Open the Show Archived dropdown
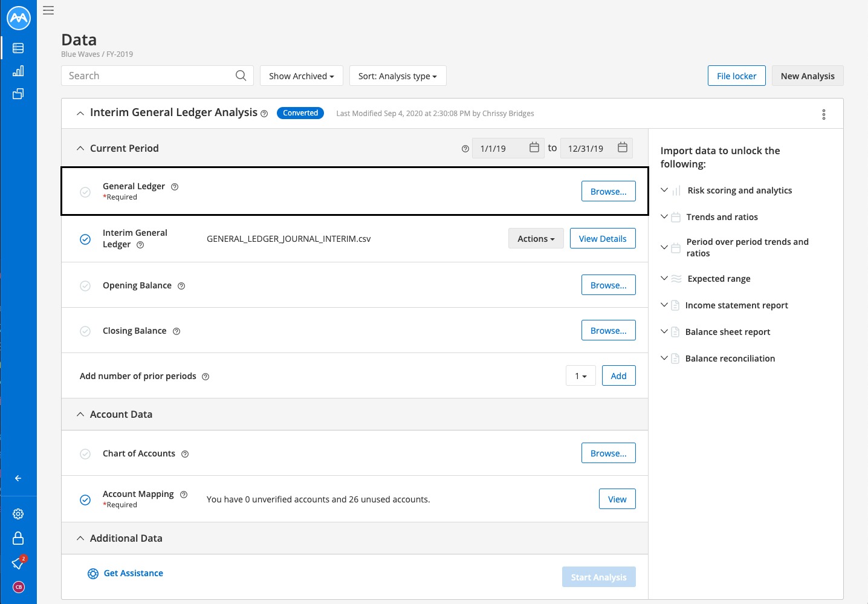 tap(302, 76)
